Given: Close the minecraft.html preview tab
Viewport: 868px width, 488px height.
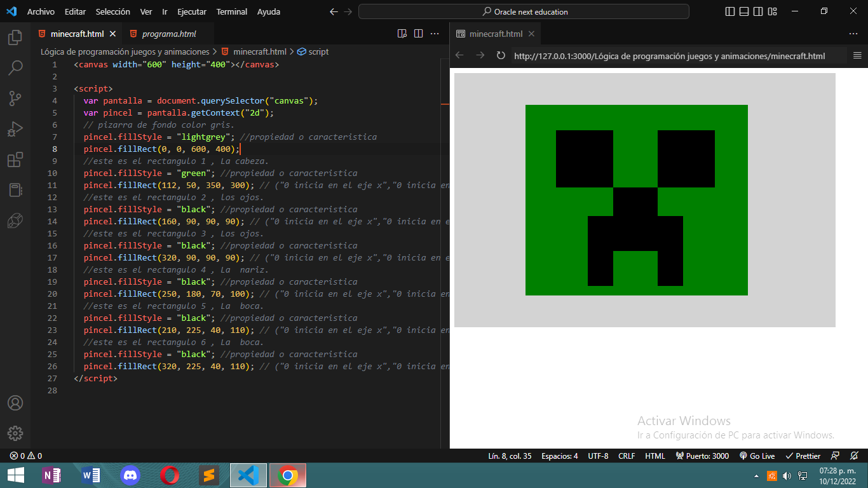Looking at the screenshot, I should (x=531, y=34).
